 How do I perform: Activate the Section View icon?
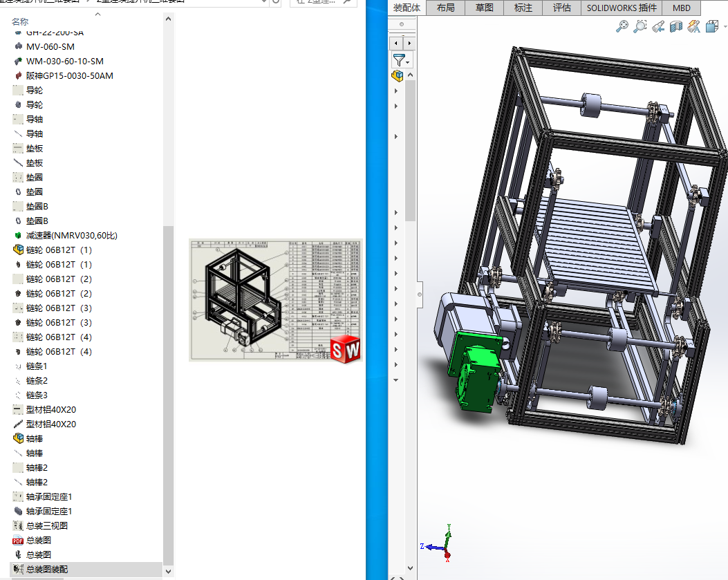coord(676,27)
